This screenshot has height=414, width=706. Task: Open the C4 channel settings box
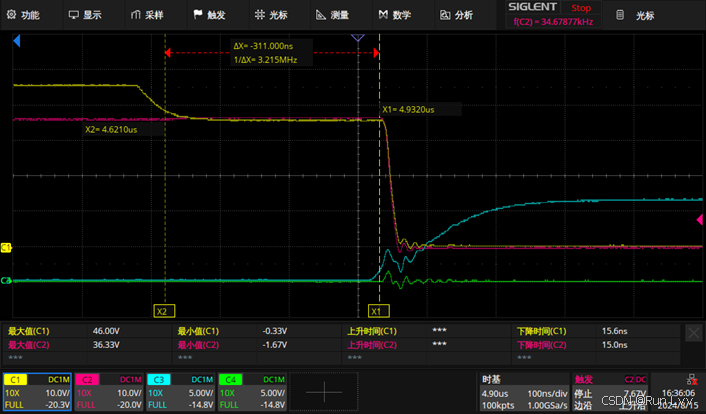252,392
